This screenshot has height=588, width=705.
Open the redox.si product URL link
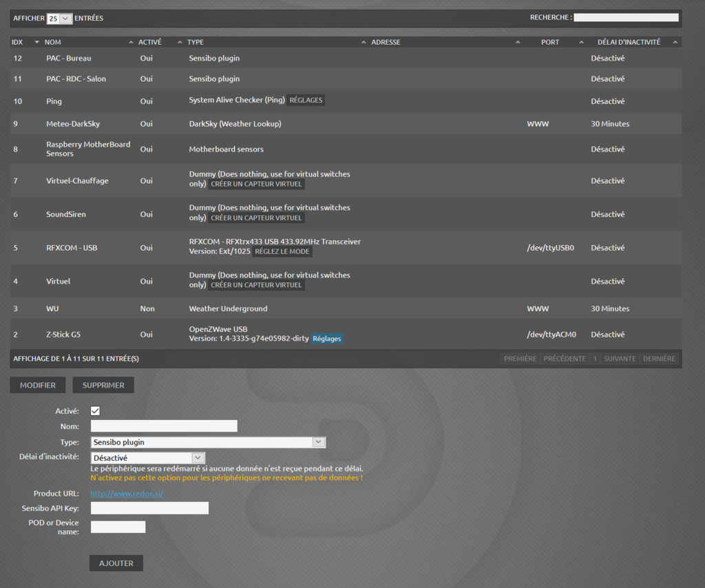(x=127, y=494)
